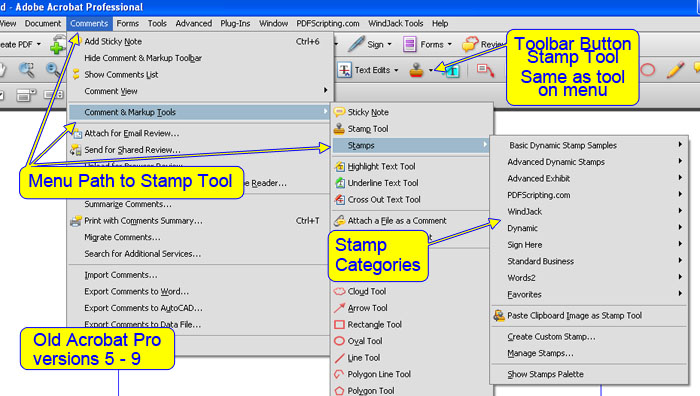The height and width of the screenshot is (396, 700).
Task: Click the Sign pen icon
Action: tap(356, 44)
